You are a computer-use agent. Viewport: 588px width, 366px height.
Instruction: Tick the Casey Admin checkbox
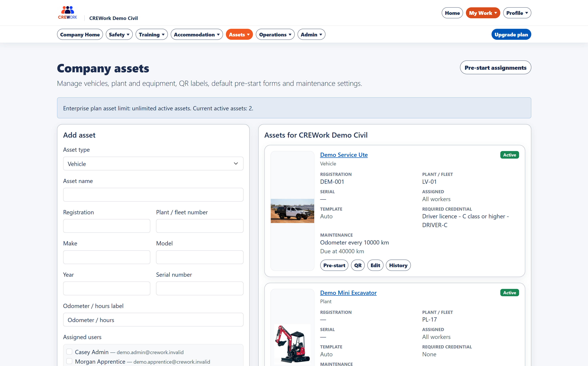[x=69, y=352]
